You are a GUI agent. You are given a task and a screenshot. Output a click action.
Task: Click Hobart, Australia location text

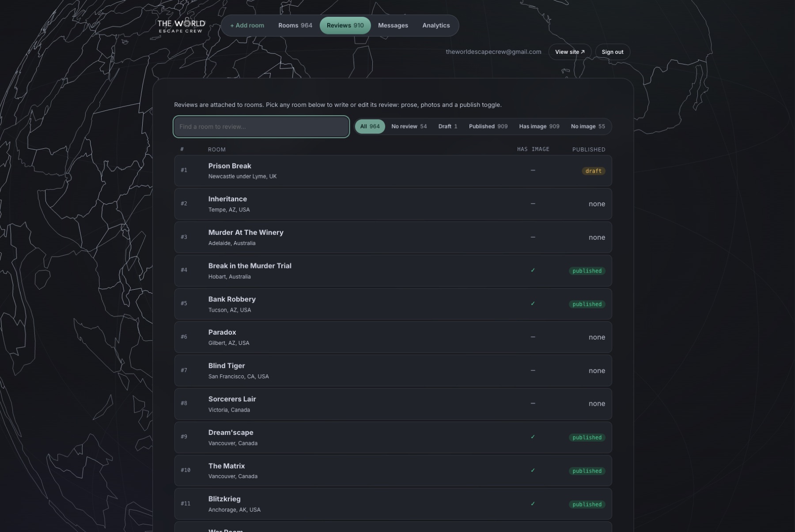[229, 277]
